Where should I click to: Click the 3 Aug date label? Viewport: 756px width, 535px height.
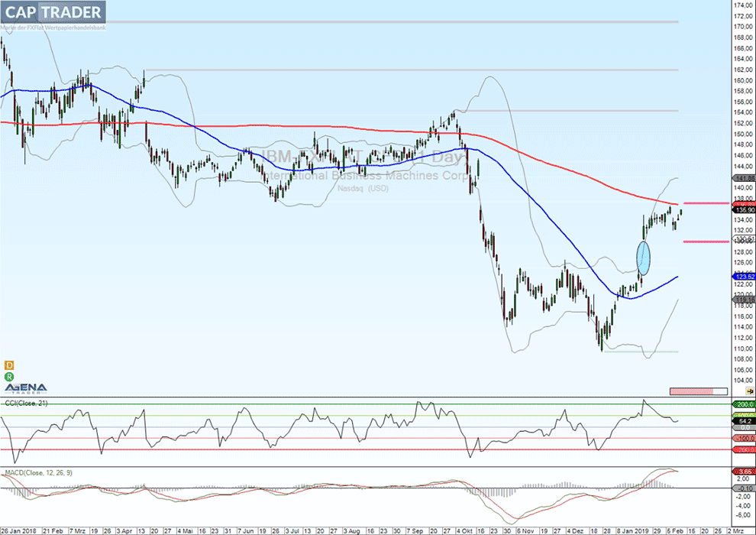point(351,530)
